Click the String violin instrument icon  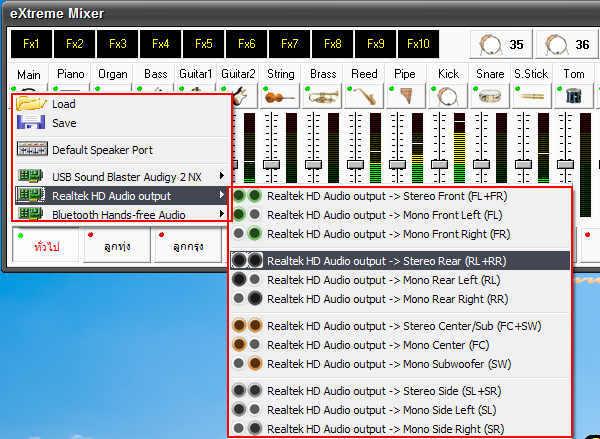[279, 96]
